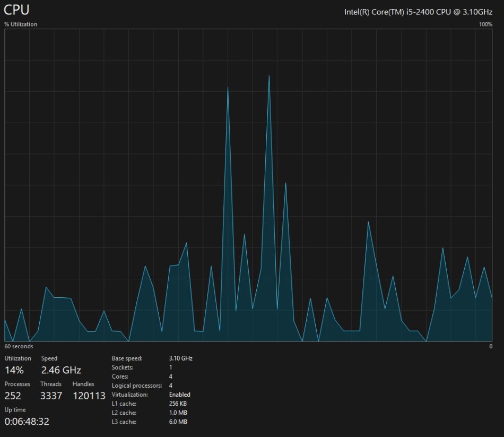Click the Threads count 3337
504x437 pixels.
coord(51,396)
